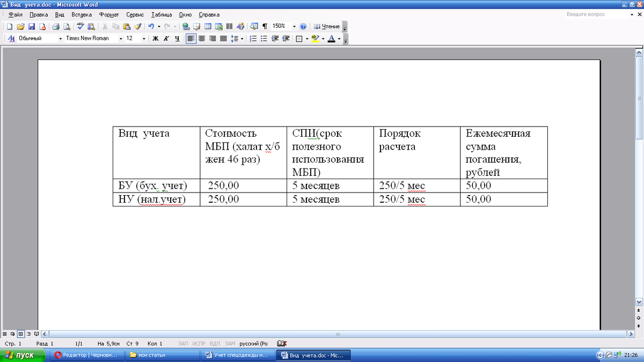Click table cell БУ (бух. учет)

click(x=156, y=186)
